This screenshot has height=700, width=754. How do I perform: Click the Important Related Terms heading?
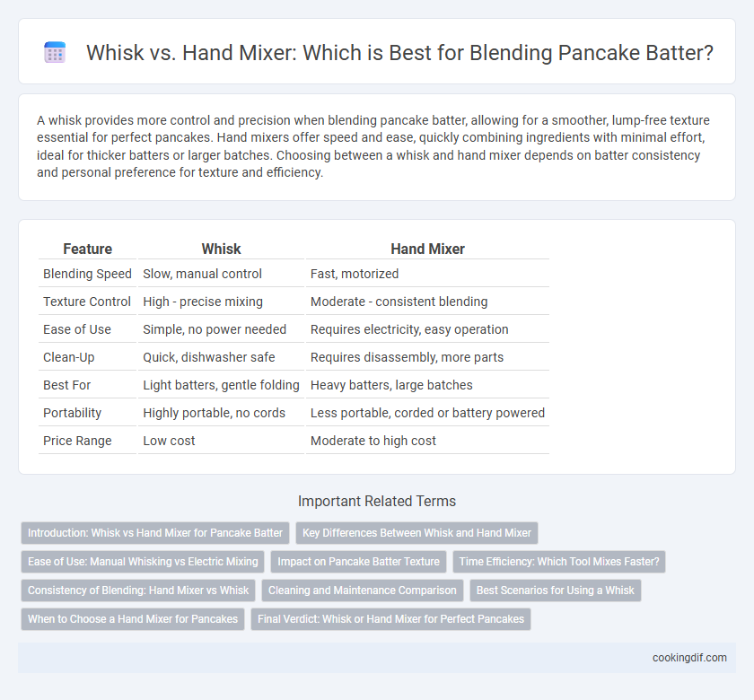[x=376, y=501]
